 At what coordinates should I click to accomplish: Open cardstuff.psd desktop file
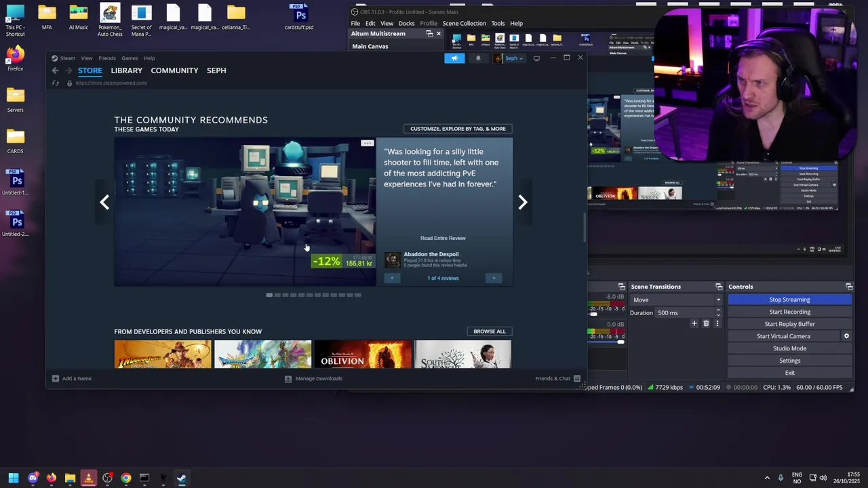click(299, 17)
